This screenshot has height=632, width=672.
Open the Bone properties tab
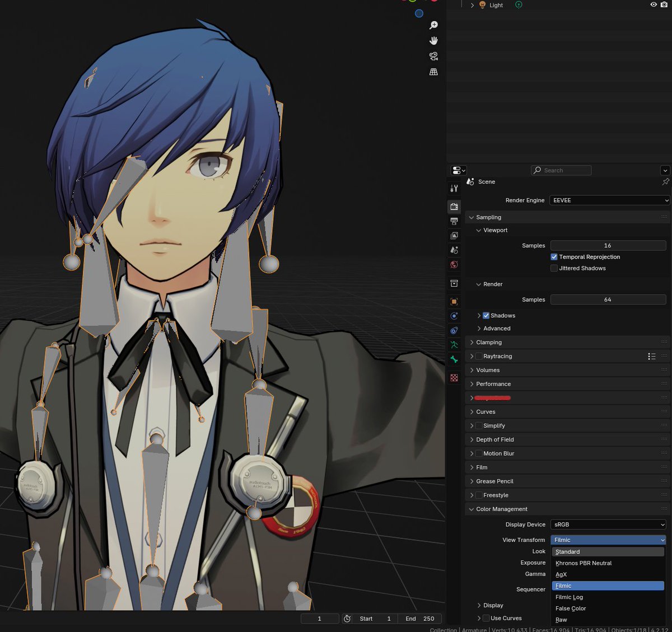[x=454, y=359]
